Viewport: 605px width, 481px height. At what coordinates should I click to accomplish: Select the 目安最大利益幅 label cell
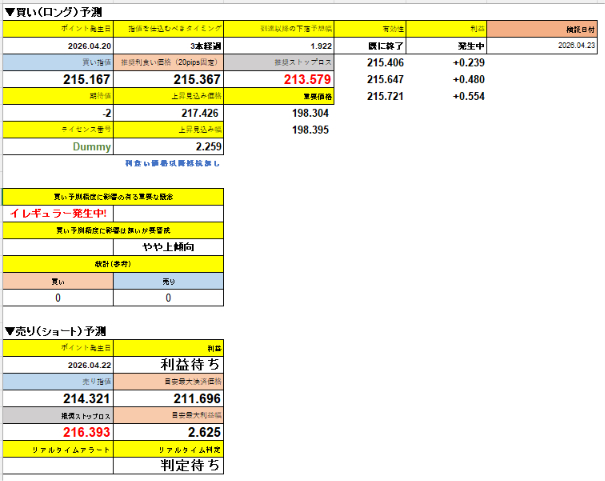point(169,415)
